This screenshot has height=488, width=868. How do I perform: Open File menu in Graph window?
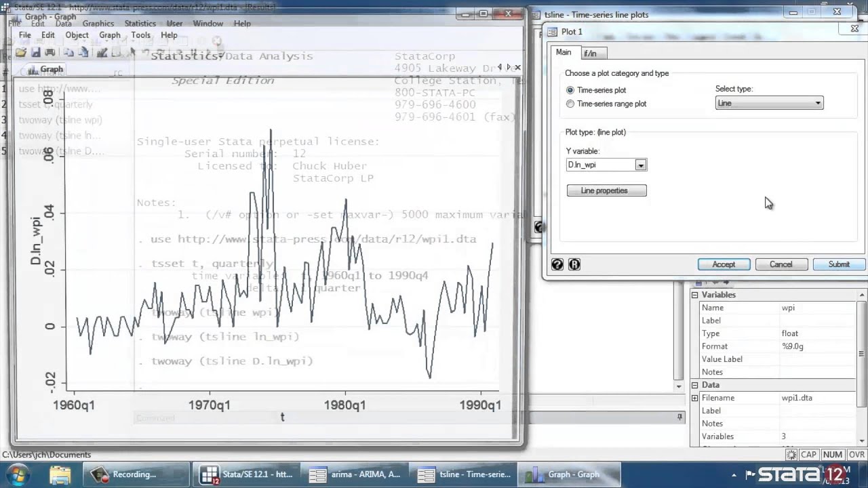coord(25,35)
